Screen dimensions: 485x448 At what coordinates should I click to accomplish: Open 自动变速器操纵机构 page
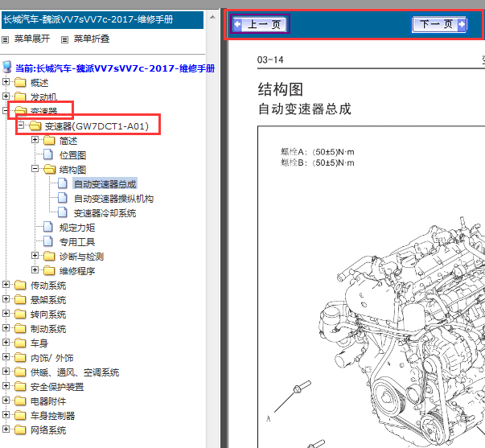click(x=113, y=199)
